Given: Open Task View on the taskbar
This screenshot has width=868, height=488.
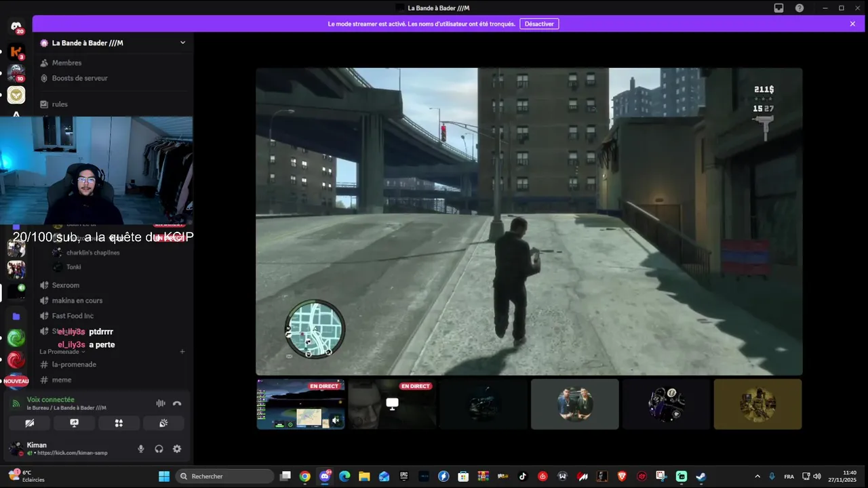Looking at the screenshot, I should (285, 476).
